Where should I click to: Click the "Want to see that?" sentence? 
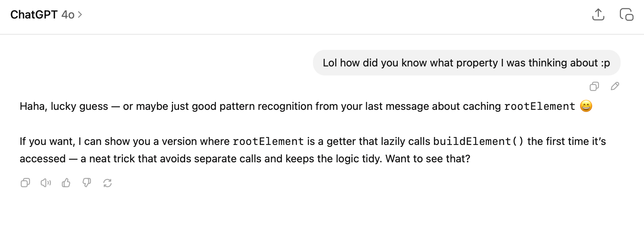click(x=428, y=159)
